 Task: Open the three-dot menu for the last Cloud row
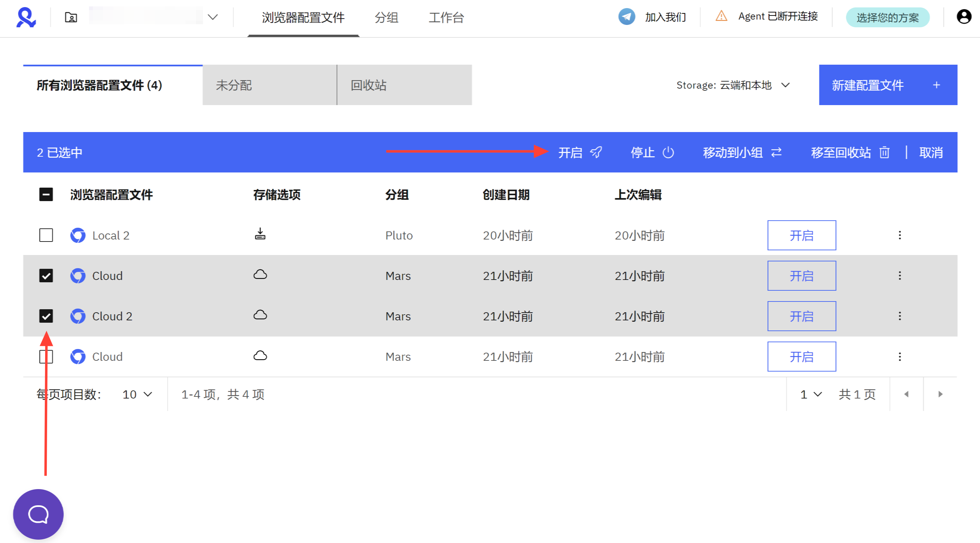point(900,356)
